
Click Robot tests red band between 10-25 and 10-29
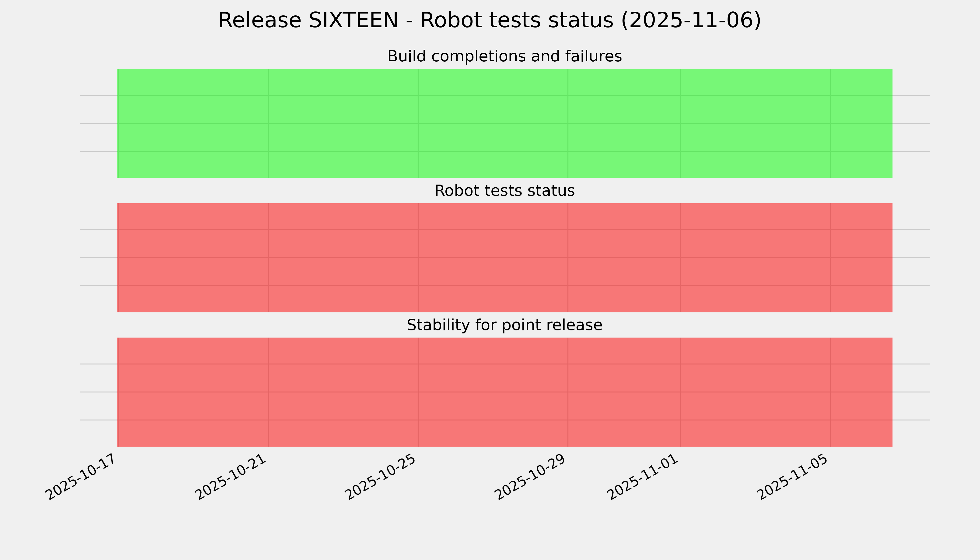493,258
